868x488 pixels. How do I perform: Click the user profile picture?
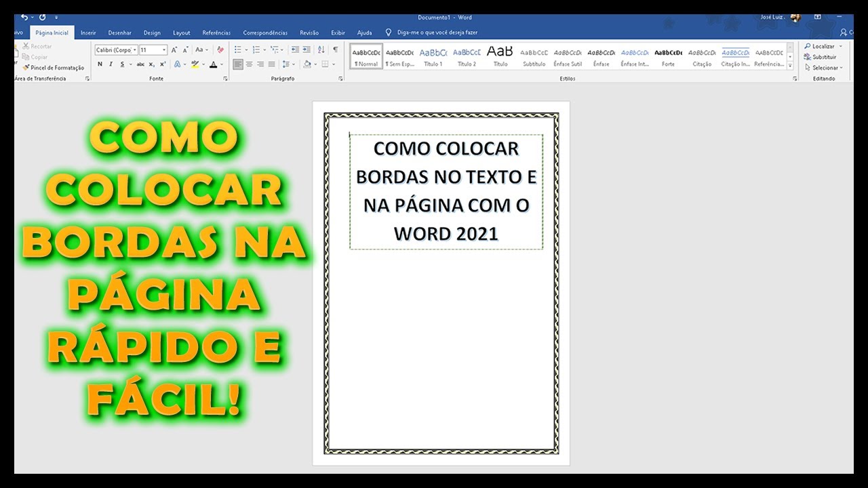795,17
